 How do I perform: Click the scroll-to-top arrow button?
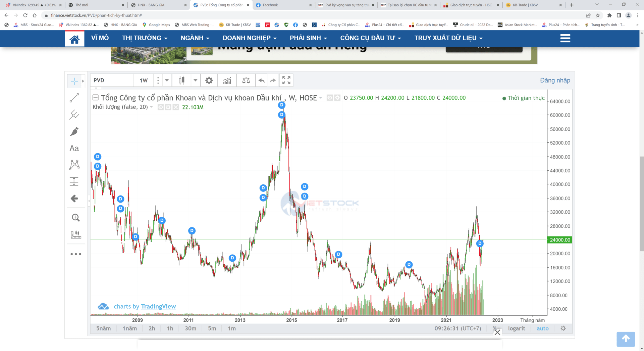[626, 339]
